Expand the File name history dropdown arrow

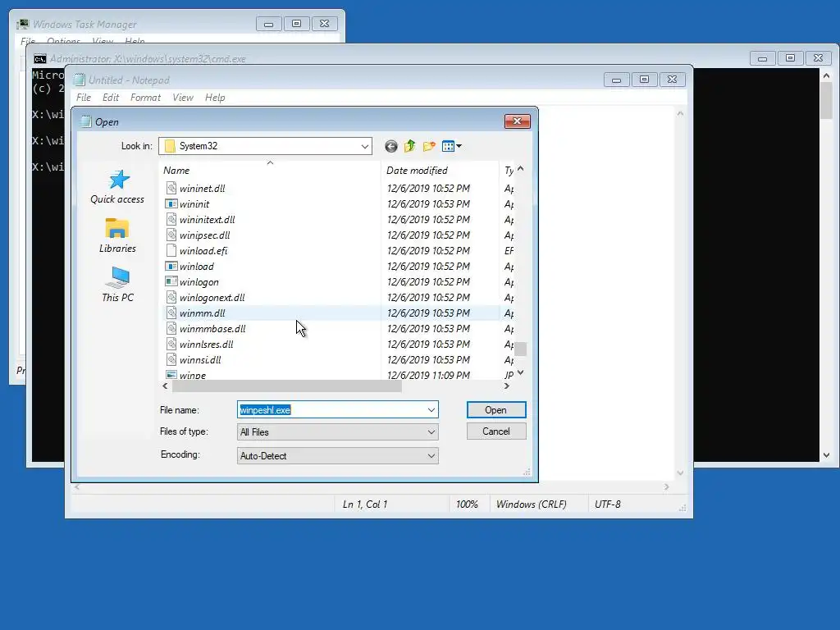pos(431,410)
